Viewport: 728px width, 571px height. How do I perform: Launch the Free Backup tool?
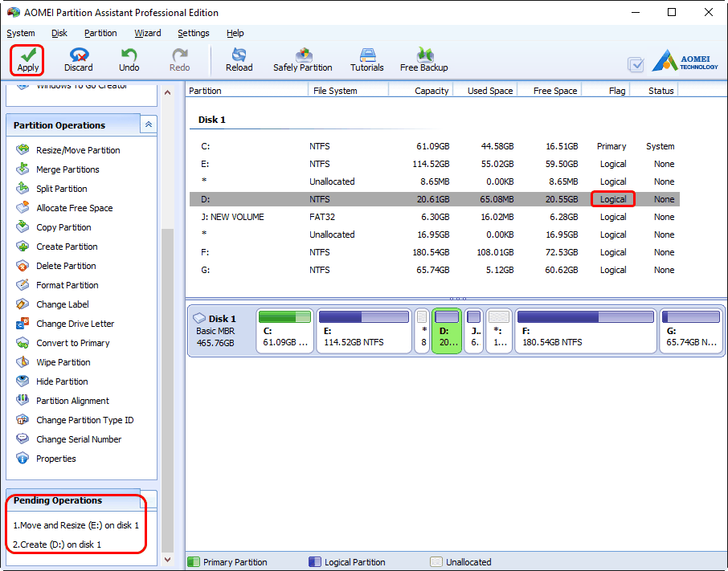(424, 60)
